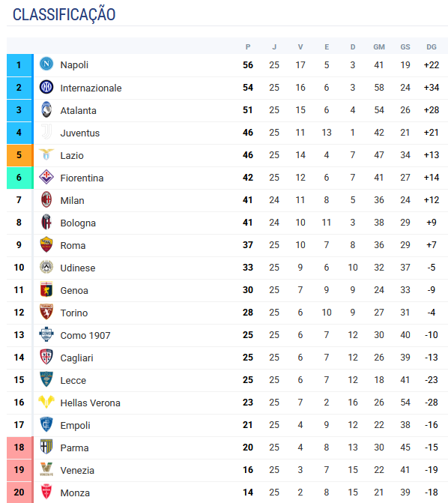Click the orange position 5 badge
This screenshot has width=448, height=503.
tap(20, 155)
